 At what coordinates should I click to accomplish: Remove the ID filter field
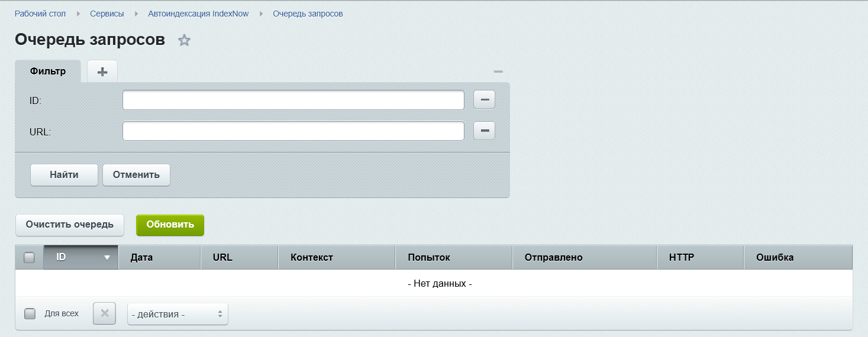coord(484,100)
